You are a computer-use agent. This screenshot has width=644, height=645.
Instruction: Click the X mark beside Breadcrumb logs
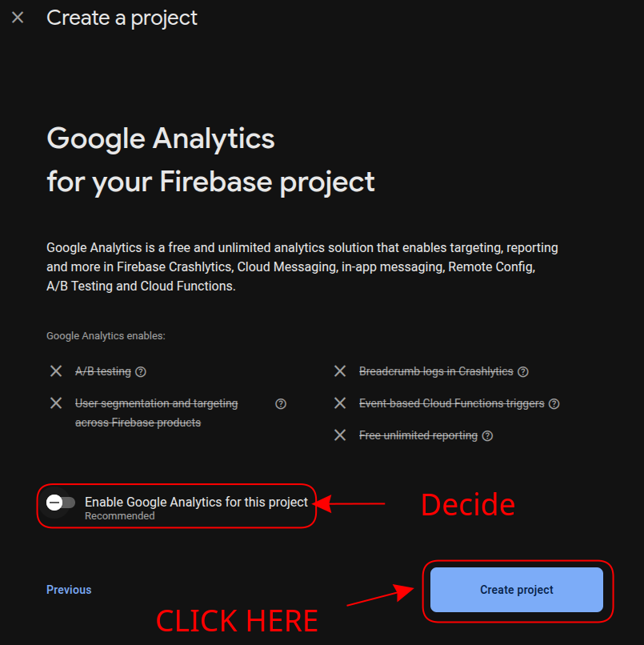click(340, 371)
